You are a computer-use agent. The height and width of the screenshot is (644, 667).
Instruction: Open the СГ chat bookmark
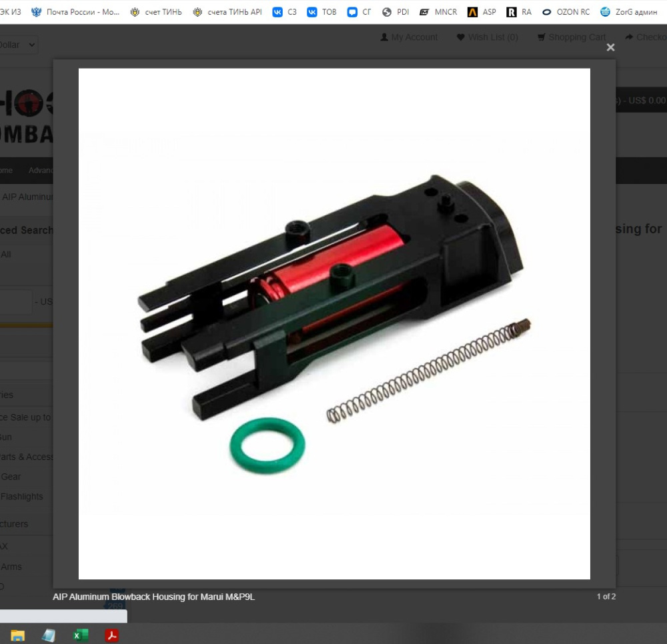[359, 12]
